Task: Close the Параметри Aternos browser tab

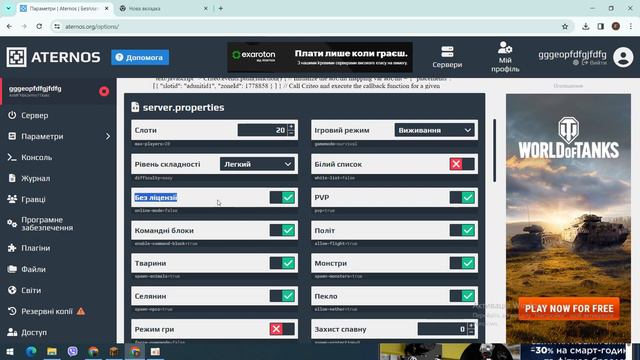Action: [x=107, y=8]
